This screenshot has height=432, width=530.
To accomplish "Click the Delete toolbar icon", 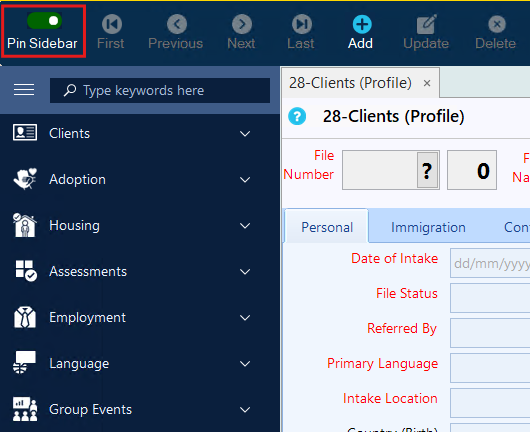I will [497, 24].
